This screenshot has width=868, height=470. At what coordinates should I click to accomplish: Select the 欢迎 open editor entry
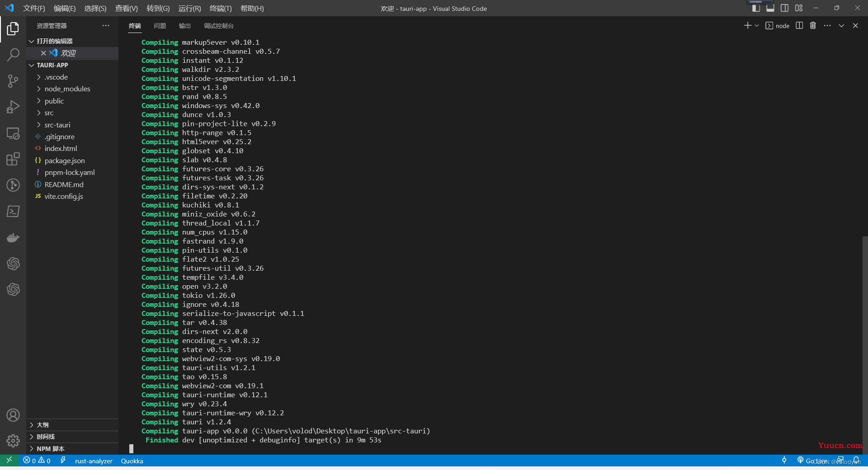[72, 53]
